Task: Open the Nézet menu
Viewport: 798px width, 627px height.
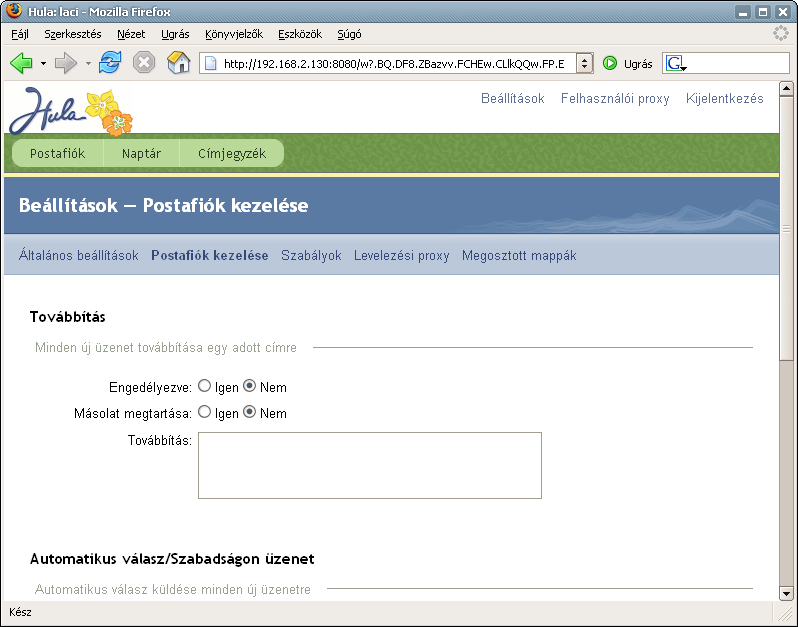Action: pos(131,34)
